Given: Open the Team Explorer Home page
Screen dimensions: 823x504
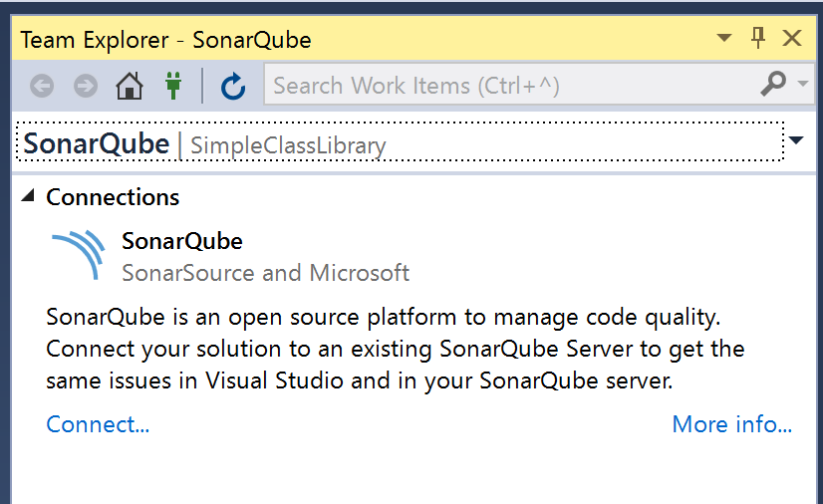Looking at the screenshot, I should [x=130, y=86].
